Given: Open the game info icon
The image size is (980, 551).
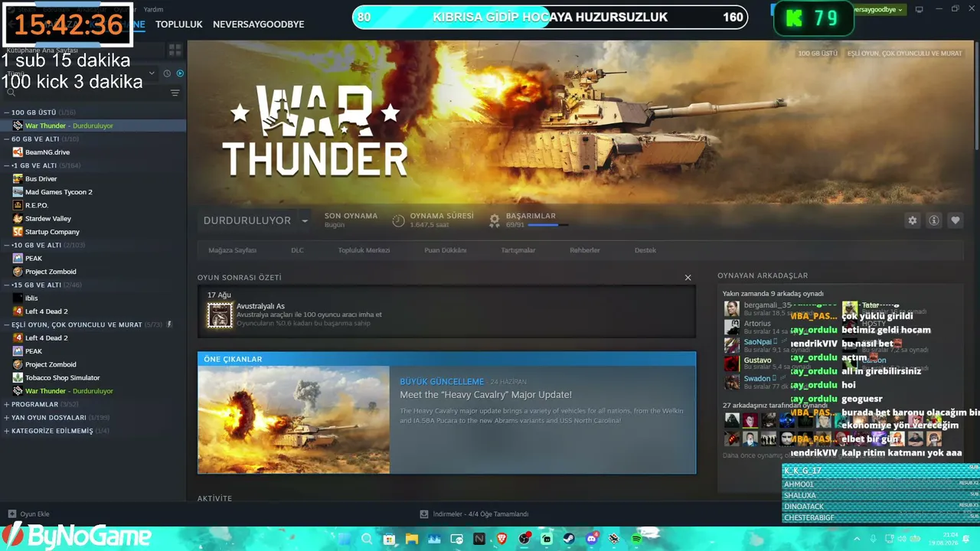Looking at the screenshot, I should click(x=934, y=220).
